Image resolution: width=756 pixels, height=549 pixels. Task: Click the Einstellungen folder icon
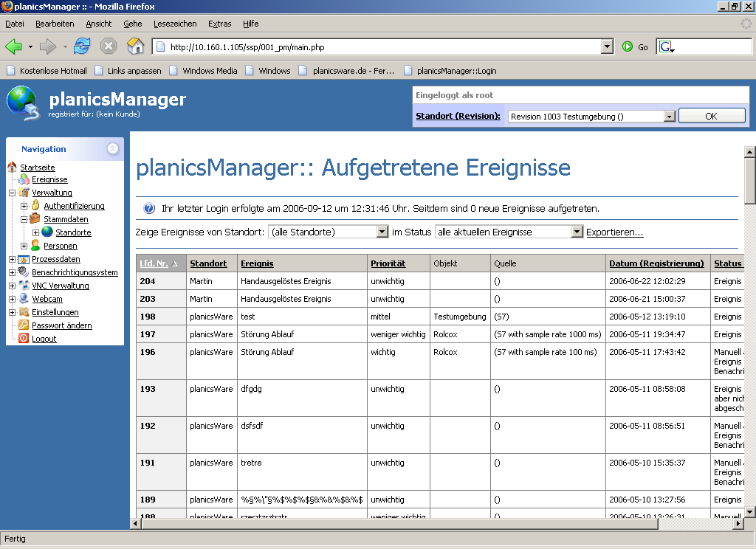click(24, 312)
